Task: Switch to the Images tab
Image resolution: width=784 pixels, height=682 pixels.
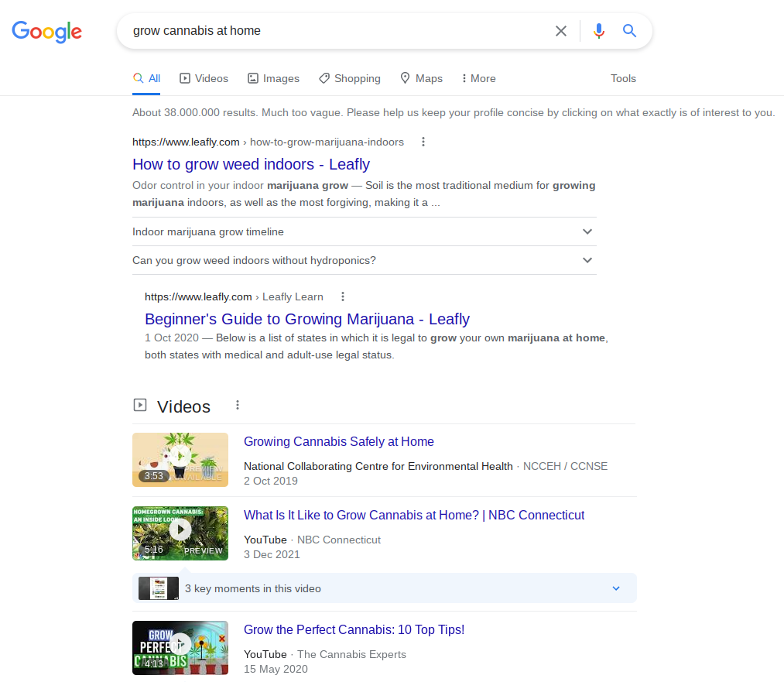Action: click(273, 78)
